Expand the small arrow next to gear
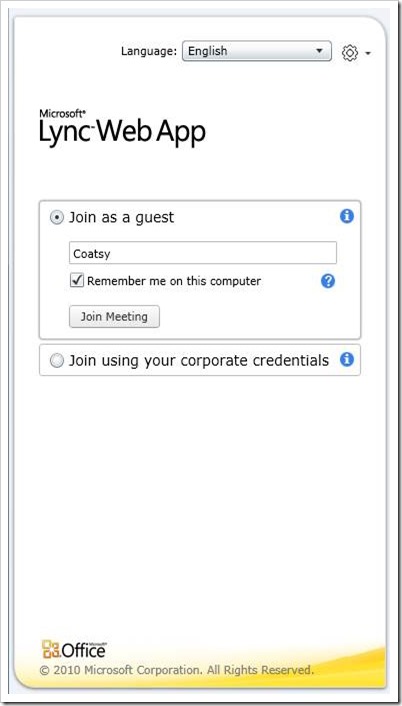This screenshot has width=402, height=706. pyautogui.click(x=368, y=54)
